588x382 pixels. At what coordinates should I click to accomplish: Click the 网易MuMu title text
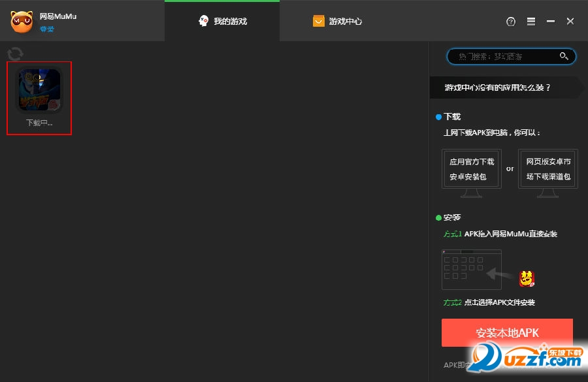coord(58,16)
